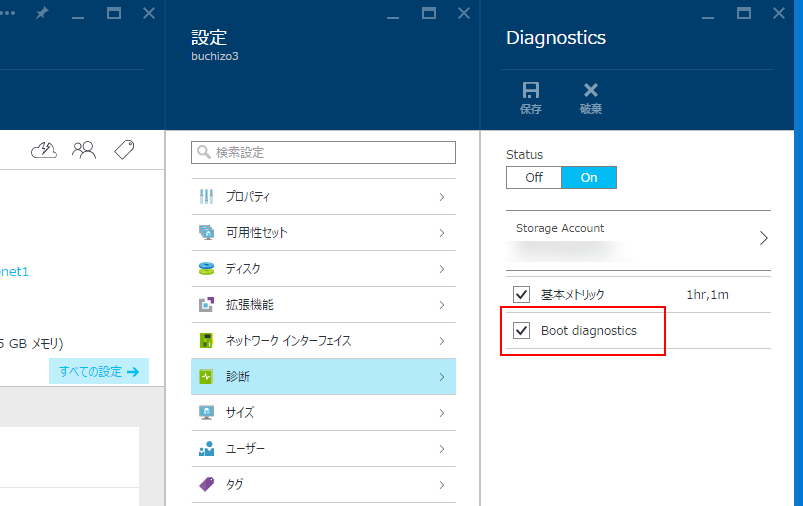The height and width of the screenshot is (506, 803).
Task: Uncheck the Boot diagnostics checkbox
Action: click(521, 331)
